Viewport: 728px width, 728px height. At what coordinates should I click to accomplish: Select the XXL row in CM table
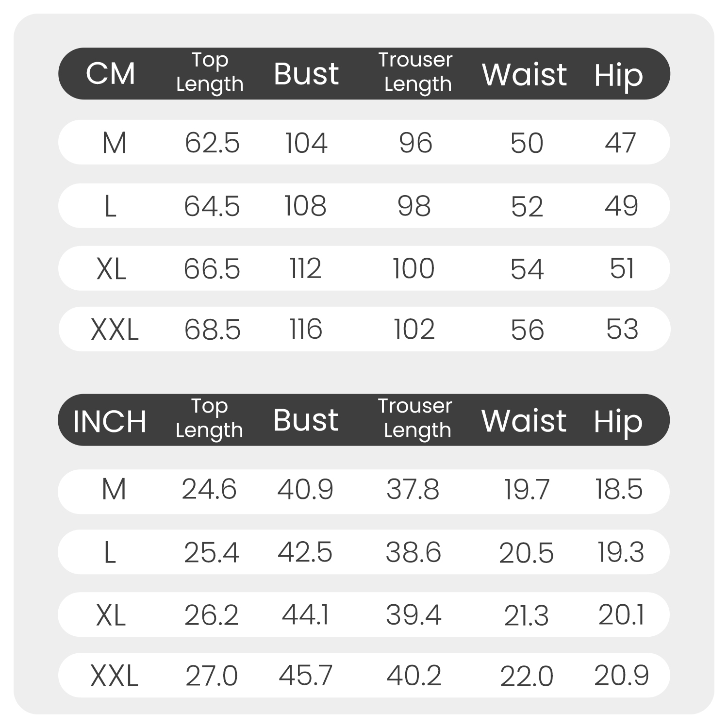(x=364, y=329)
